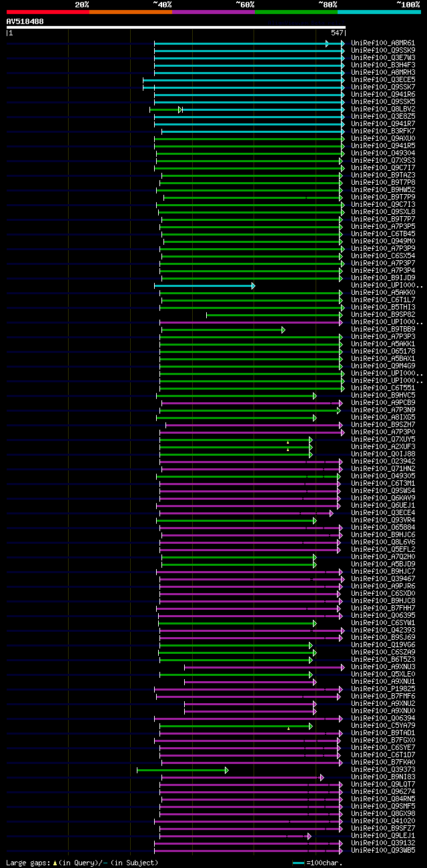Click the query end position label 547
427x868 pixels.
click(x=337, y=33)
